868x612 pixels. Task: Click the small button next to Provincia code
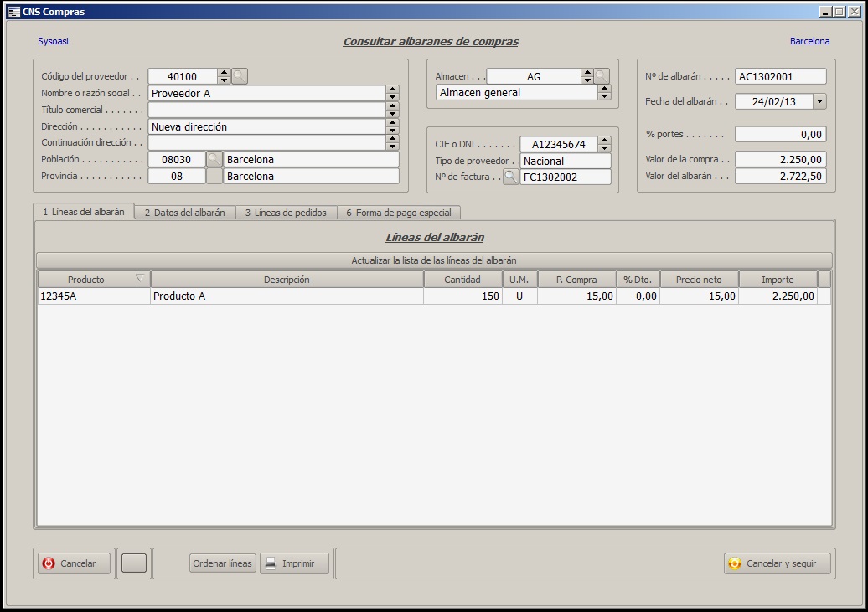coord(214,176)
